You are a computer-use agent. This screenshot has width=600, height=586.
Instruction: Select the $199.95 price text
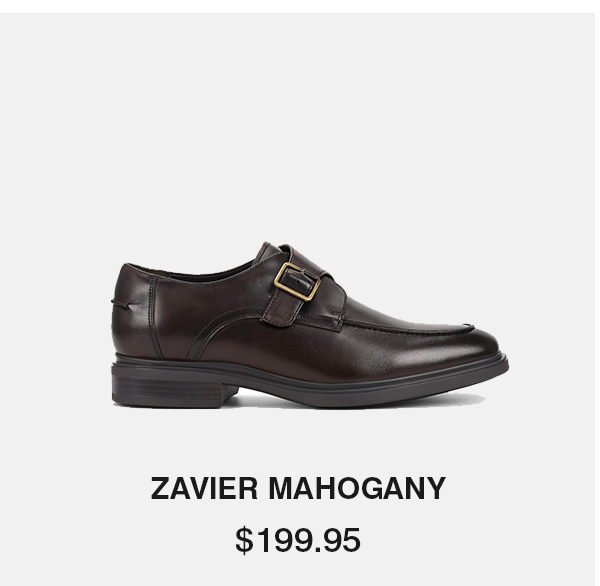[298, 540]
